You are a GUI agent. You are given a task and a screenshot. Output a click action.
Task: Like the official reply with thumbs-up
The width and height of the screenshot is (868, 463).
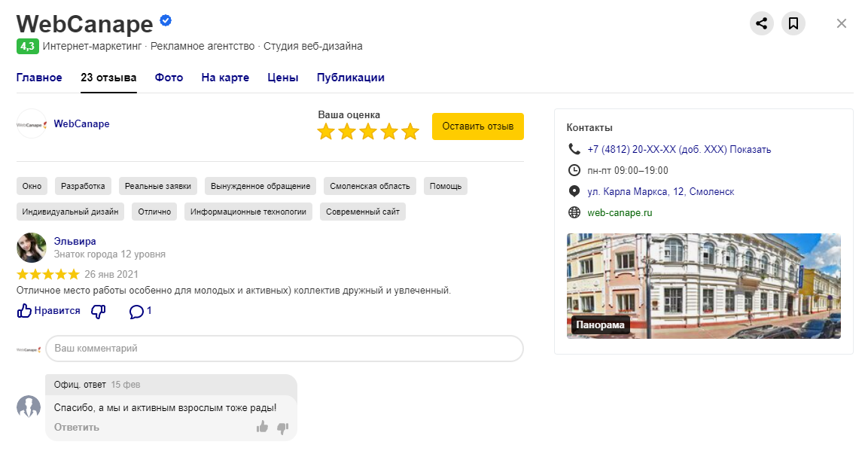tap(262, 428)
